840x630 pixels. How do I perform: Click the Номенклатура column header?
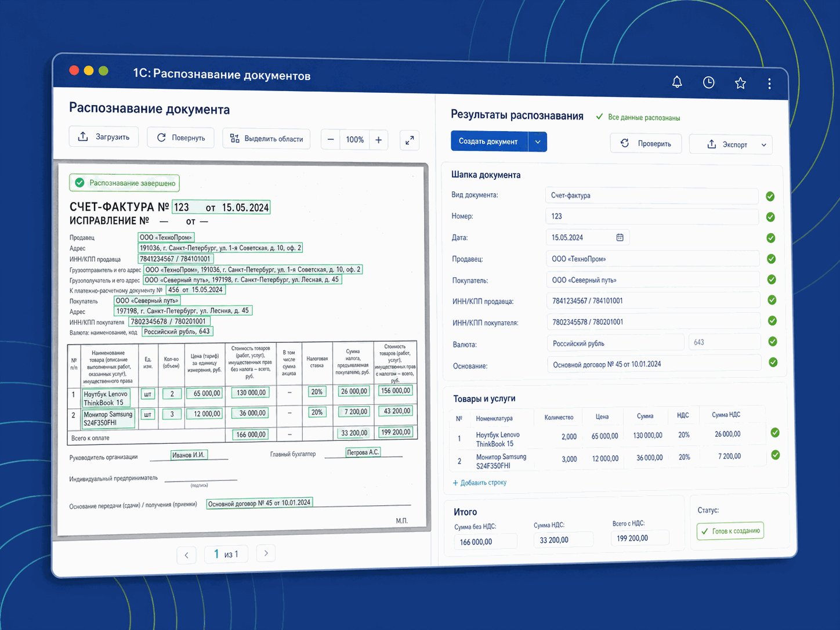[494, 418]
